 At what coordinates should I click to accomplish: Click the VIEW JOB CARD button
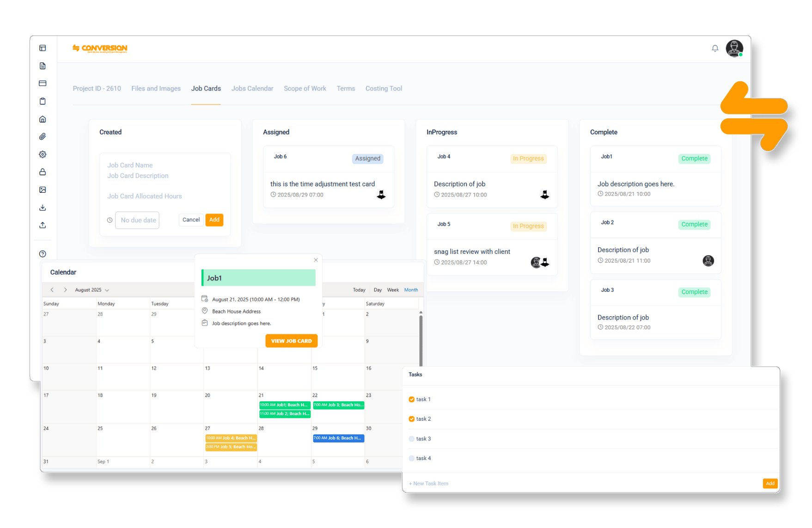coord(291,341)
